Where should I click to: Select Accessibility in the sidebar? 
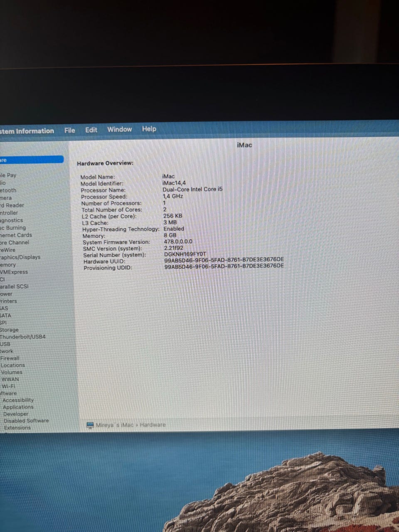[18, 400]
